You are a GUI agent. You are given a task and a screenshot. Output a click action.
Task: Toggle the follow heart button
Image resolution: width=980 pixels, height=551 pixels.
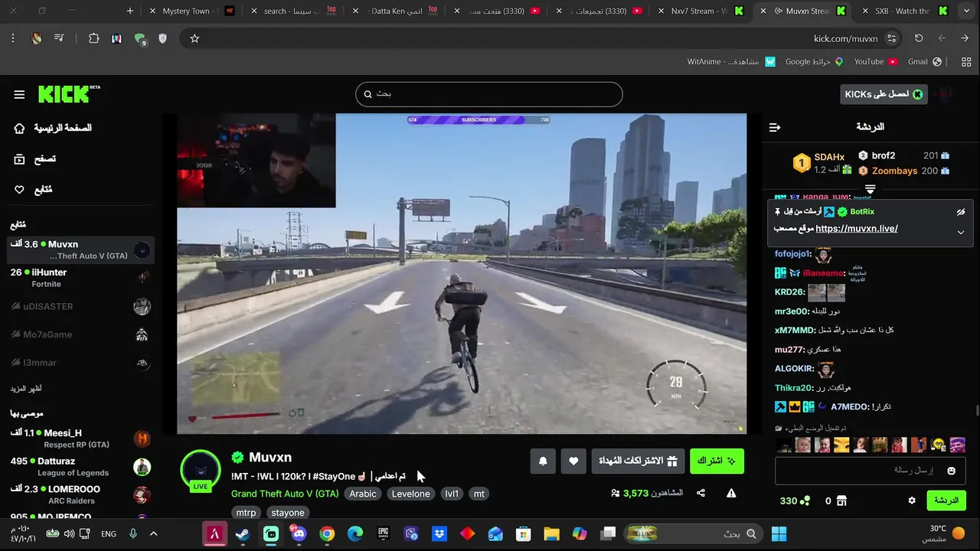coord(573,461)
